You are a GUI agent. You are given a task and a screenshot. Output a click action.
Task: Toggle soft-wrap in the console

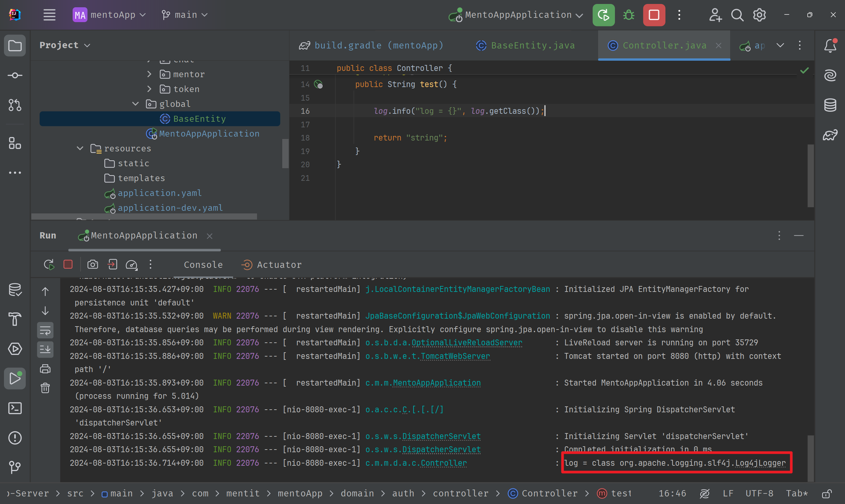(45, 330)
